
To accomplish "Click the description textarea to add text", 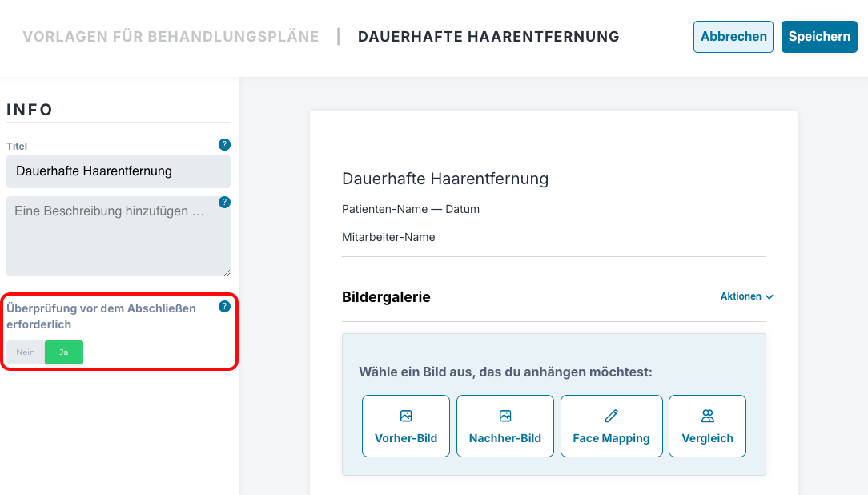I will (119, 236).
